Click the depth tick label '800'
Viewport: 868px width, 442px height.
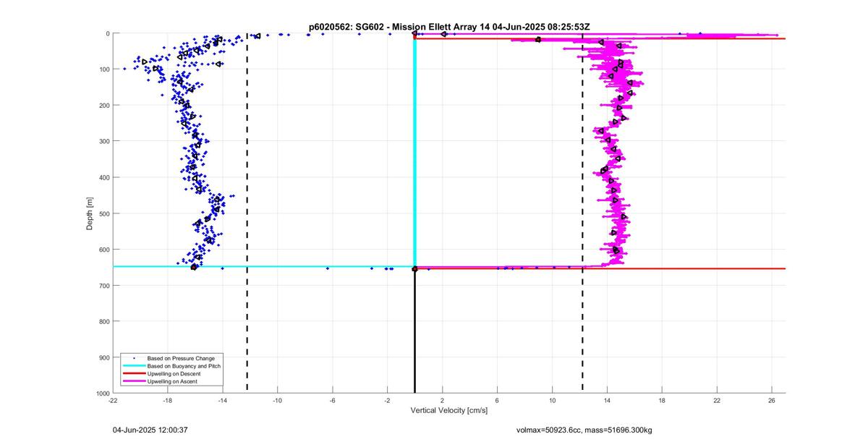coord(103,321)
